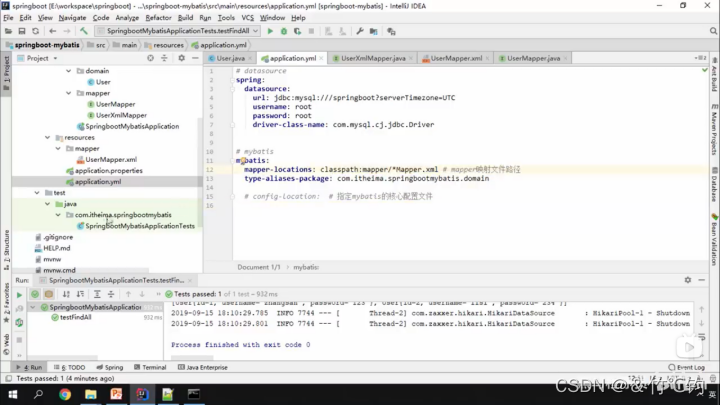
Task: Collapse all test results icon
Action: point(111,294)
